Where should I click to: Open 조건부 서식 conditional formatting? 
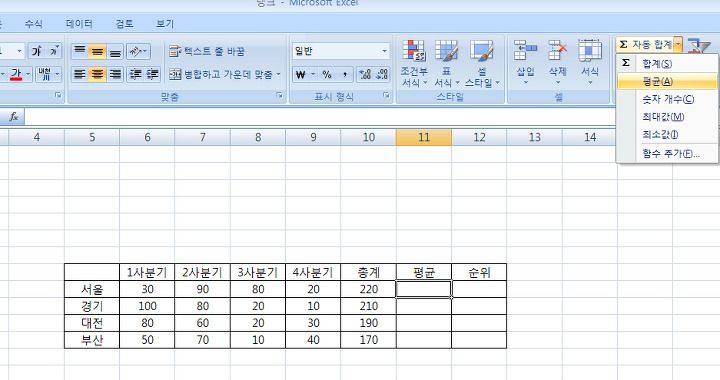coord(414,63)
